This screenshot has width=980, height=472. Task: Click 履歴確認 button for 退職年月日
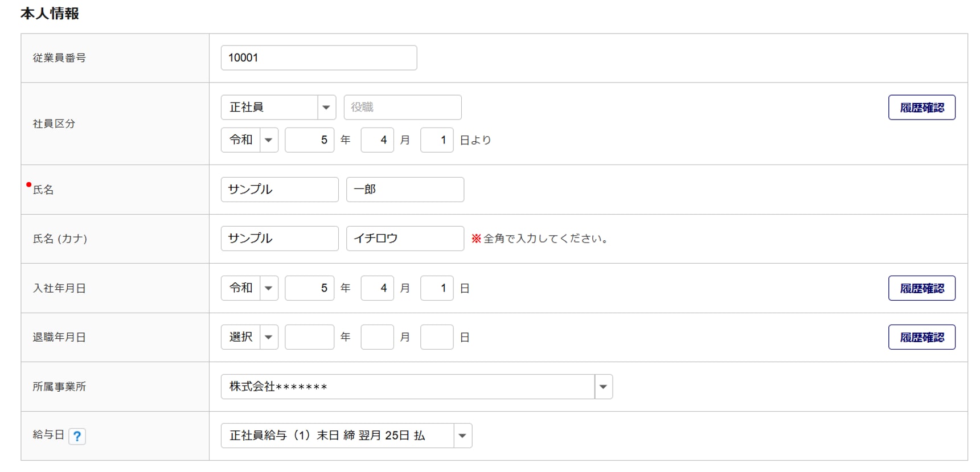click(921, 337)
